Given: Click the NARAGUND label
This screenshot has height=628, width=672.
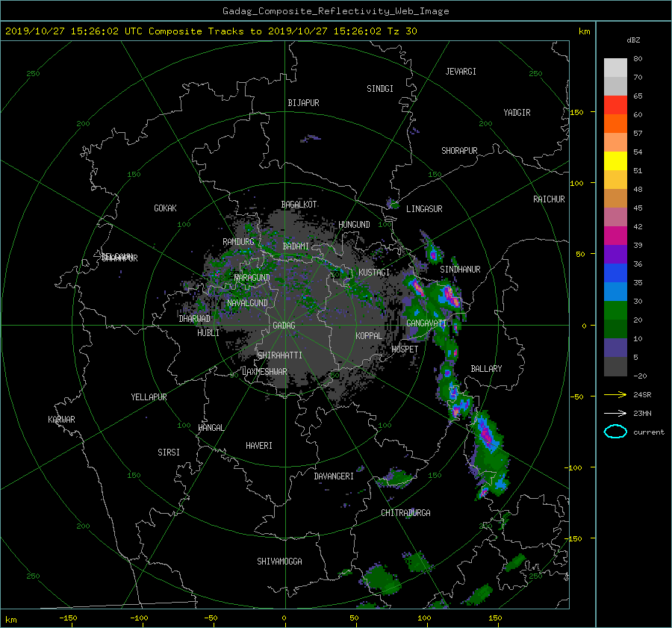Looking at the screenshot, I should pos(252,278).
